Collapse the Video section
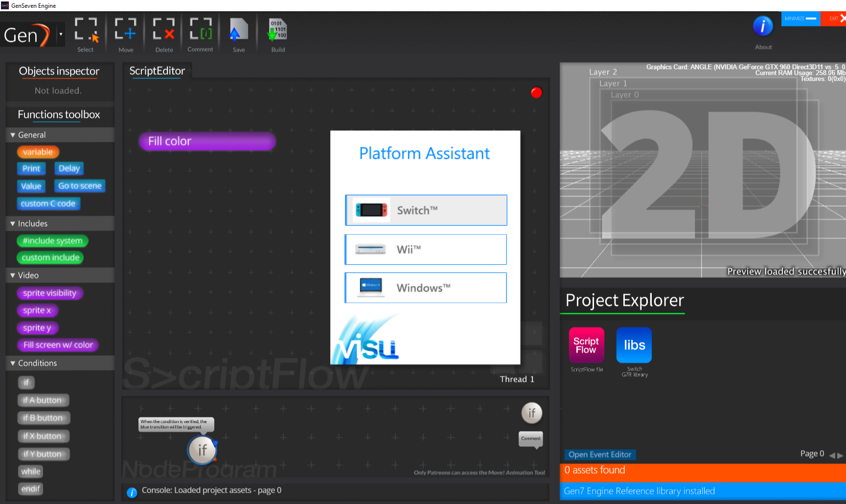Viewport: 846px width, 504px height. click(13, 276)
